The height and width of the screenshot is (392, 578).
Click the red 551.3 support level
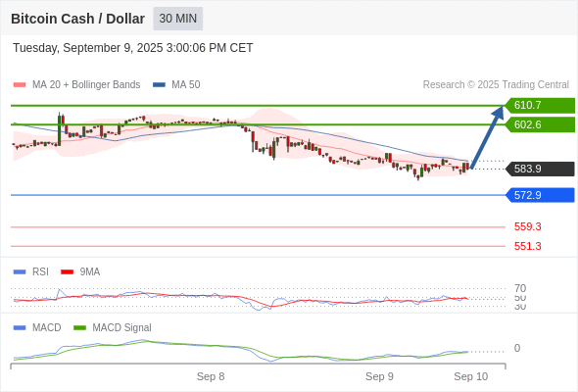pyautogui.click(x=527, y=246)
